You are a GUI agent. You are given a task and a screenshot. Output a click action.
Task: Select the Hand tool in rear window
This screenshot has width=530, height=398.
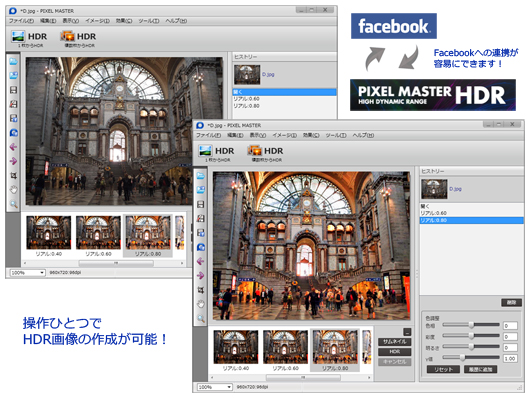tap(14, 190)
